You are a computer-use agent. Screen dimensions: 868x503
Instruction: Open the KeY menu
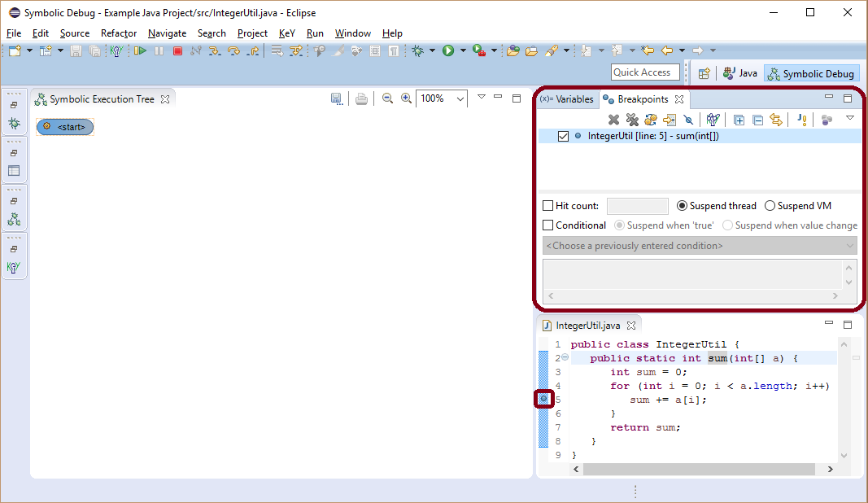click(x=286, y=33)
